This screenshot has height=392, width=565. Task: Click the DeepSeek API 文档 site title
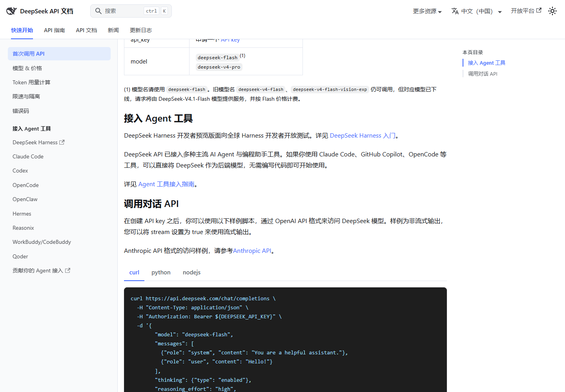[47, 11]
